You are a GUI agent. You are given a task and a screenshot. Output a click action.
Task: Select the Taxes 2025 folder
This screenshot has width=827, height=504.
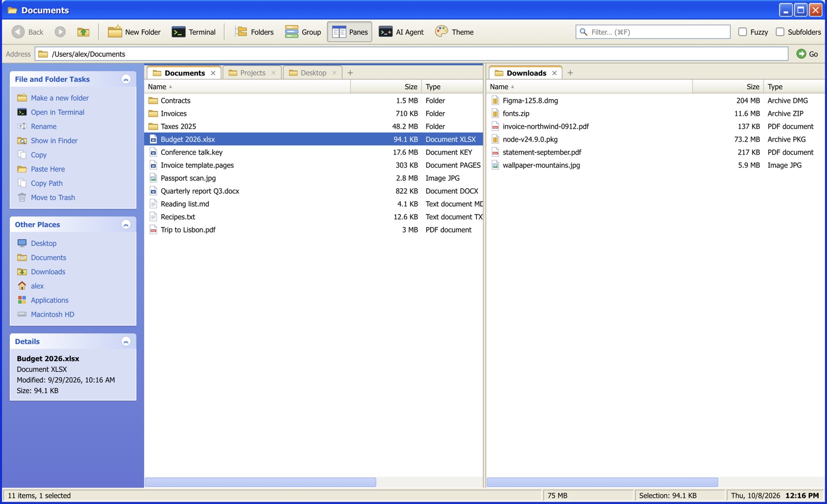[314, 127]
